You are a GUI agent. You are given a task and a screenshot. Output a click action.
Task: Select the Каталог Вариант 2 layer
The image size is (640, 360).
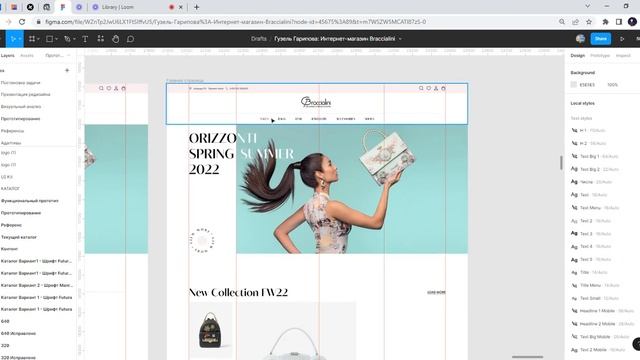click(37, 285)
